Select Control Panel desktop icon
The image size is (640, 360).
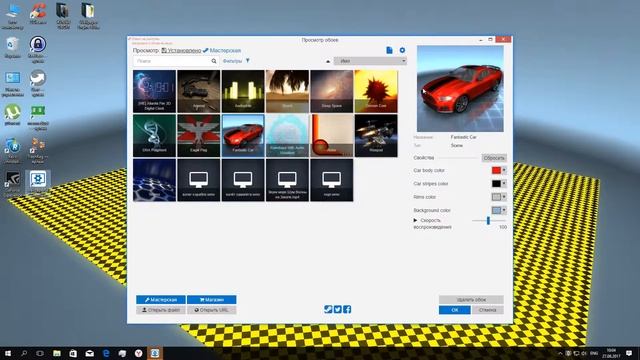click(13, 84)
